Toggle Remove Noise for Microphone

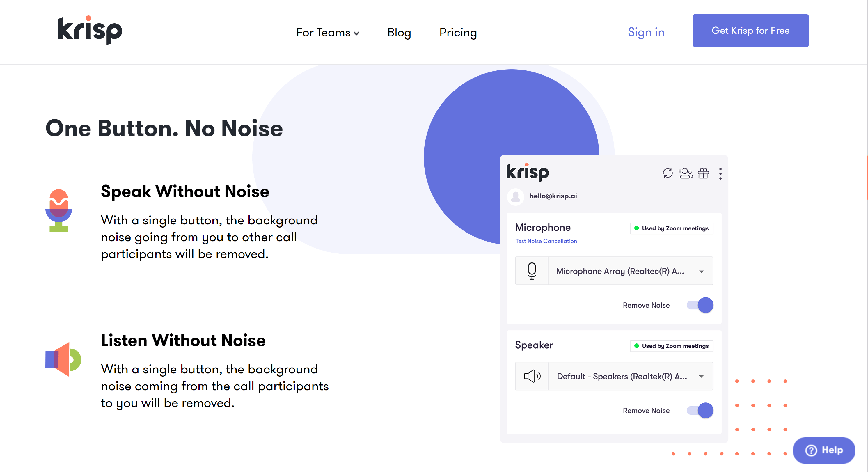pos(700,305)
